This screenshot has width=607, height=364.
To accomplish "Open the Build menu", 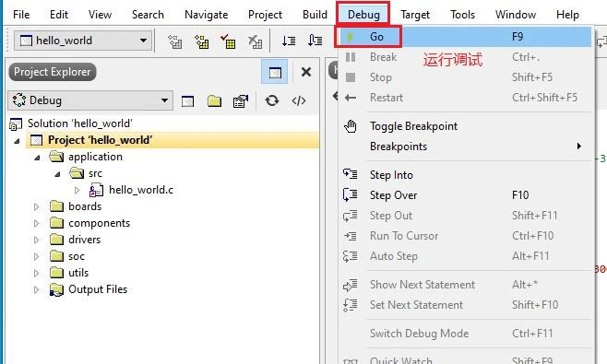I will [x=315, y=15].
